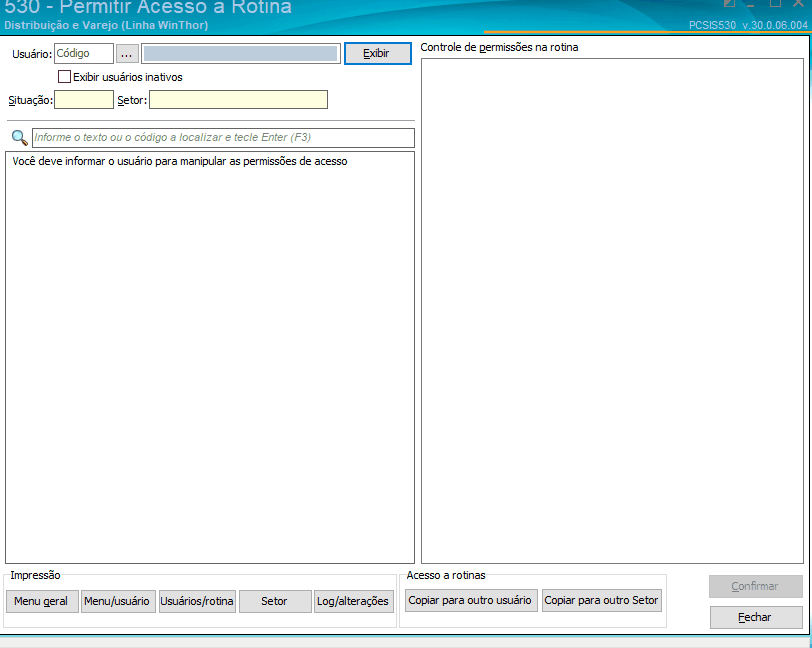Click the Usuários/rotina button
The height and width of the screenshot is (648, 812).
pos(197,601)
